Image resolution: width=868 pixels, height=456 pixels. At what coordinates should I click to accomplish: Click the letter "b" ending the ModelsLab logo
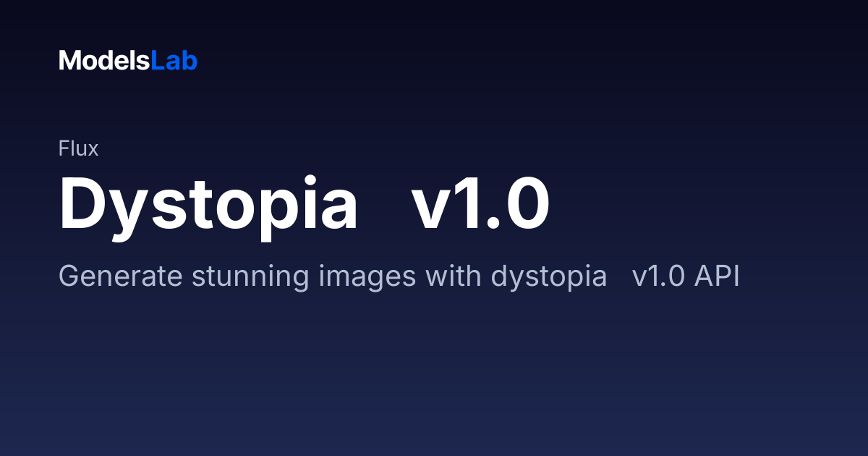(x=190, y=61)
